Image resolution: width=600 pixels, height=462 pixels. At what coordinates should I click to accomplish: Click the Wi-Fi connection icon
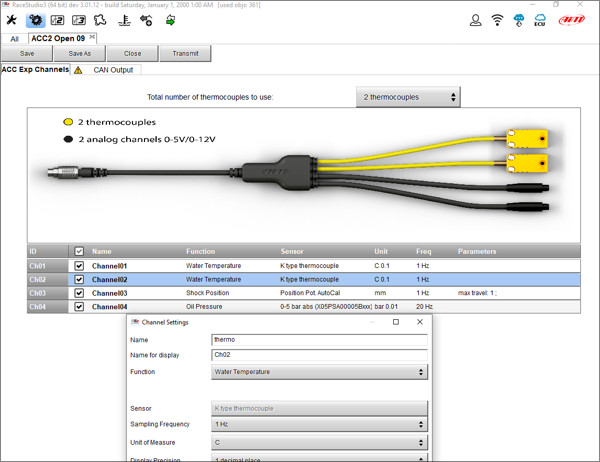pyautogui.click(x=497, y=20)
